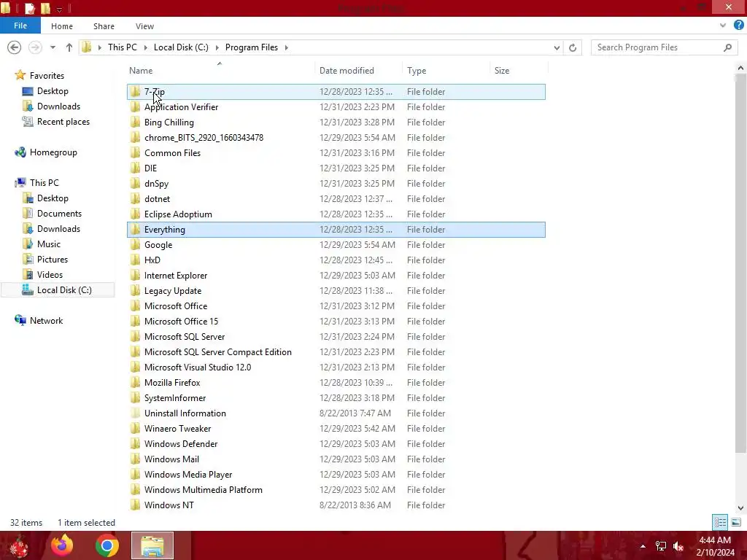The image size is (747, 560).
Task: Click the Uninstall Information folder icon
Action: [x=135, y=413]
